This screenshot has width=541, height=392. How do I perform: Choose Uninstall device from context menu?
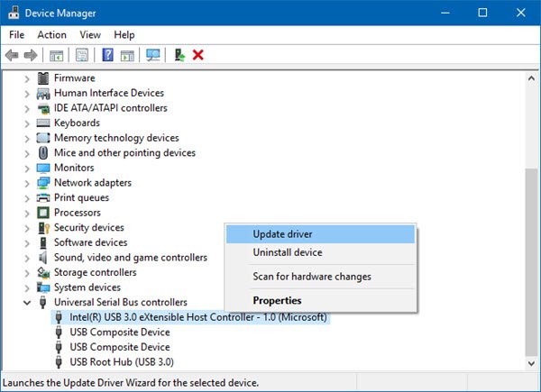pos(320,252)
